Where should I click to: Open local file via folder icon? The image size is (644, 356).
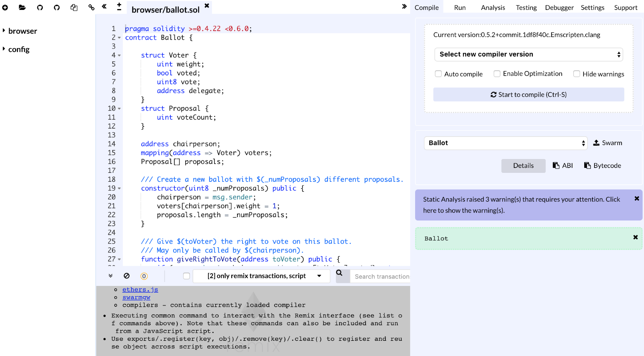(x=22, y=7)
